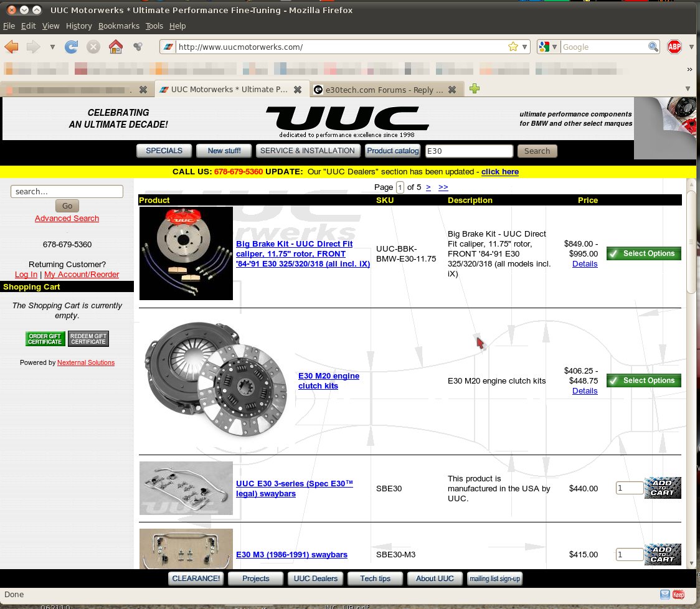Click the CLEARANCE! button
Screen dimensions: 700x609
pyautogui.click(x=196, y=578)
